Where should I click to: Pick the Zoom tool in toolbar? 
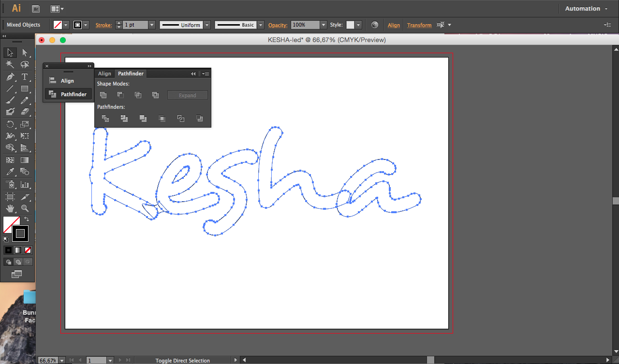(25, 208)
